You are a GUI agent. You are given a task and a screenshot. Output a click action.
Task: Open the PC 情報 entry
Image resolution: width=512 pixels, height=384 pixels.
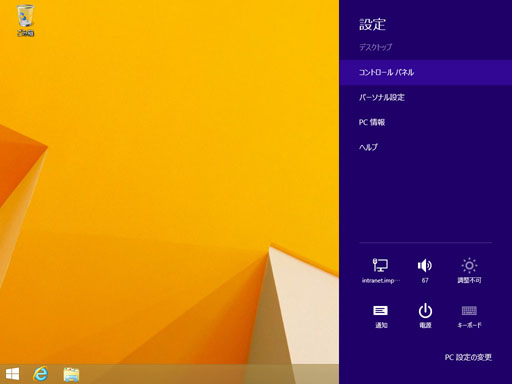425,122
